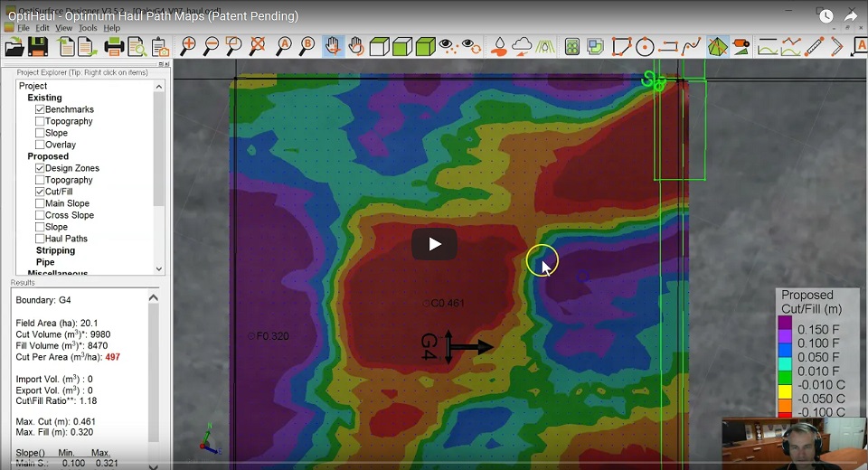Click the import document icon with incoming arrow
The image size is (868, 470).
pos(66,47)
